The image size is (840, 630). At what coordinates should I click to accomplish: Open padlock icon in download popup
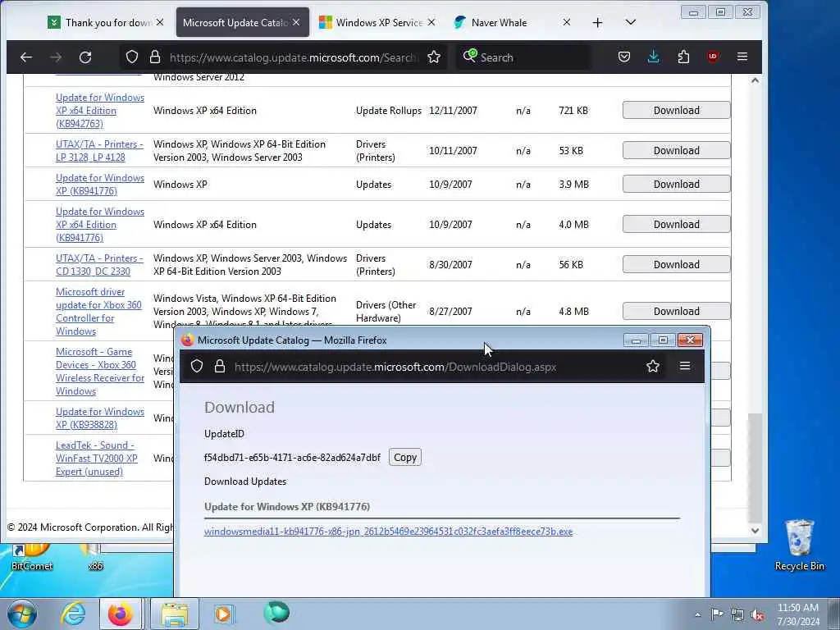219,367
